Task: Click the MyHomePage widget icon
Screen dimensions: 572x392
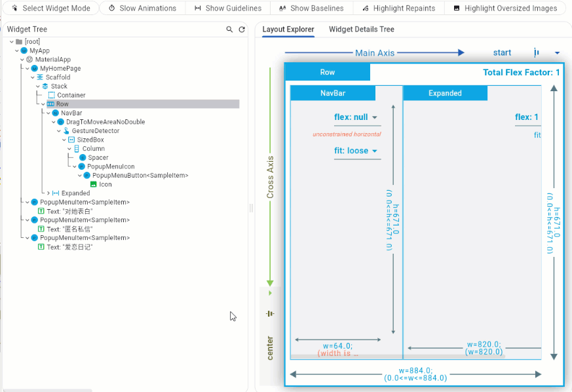Action: 35,69
